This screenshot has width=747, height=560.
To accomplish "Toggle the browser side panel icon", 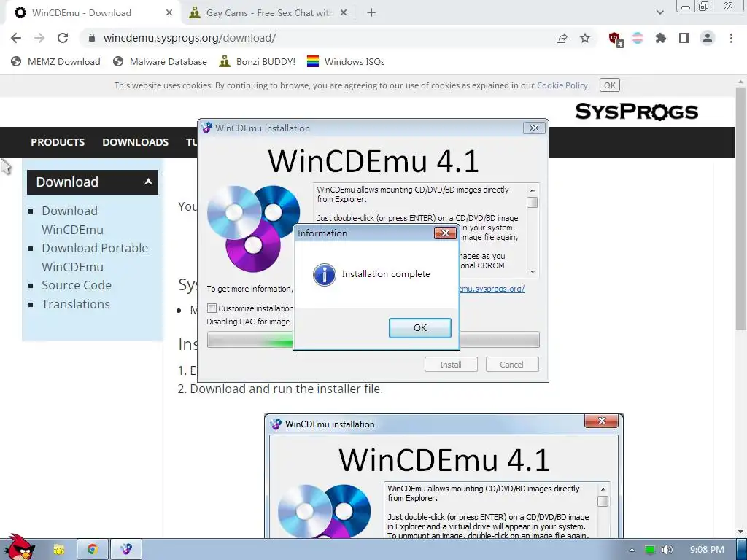I will [x=684, y=38].
